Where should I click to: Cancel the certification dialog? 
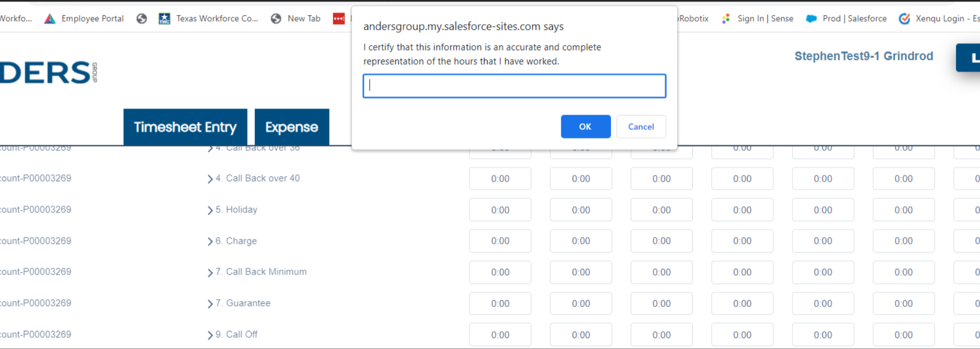click(x=641, y=127)
